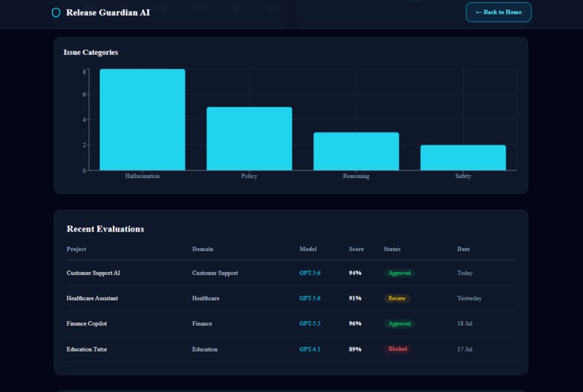The width and height of the screenshot is (583, 392).
Task: Click the Safety axis label
Action: (463, 176)
